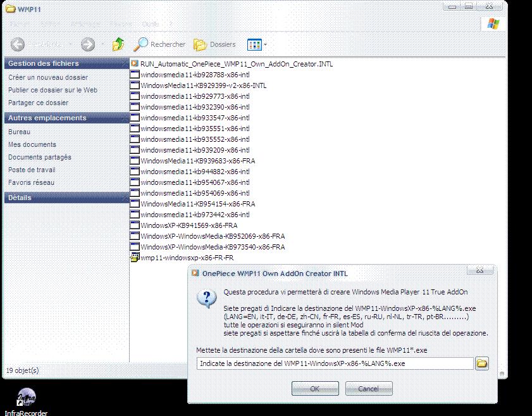Select icon of windowsmedia11-kb939209-x86-intl
Screen dimensions: 532x416
pyautogui.click(x=135, y=150)
